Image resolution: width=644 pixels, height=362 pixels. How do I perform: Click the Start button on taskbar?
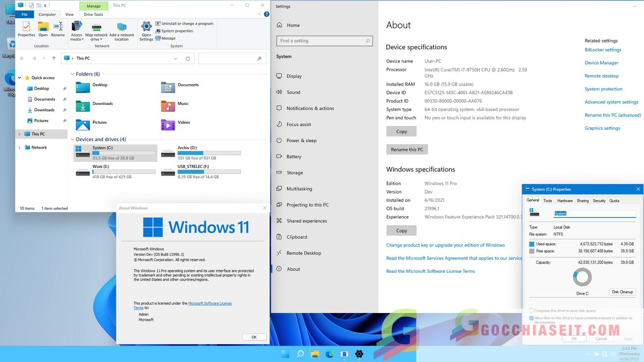point(285,354)
